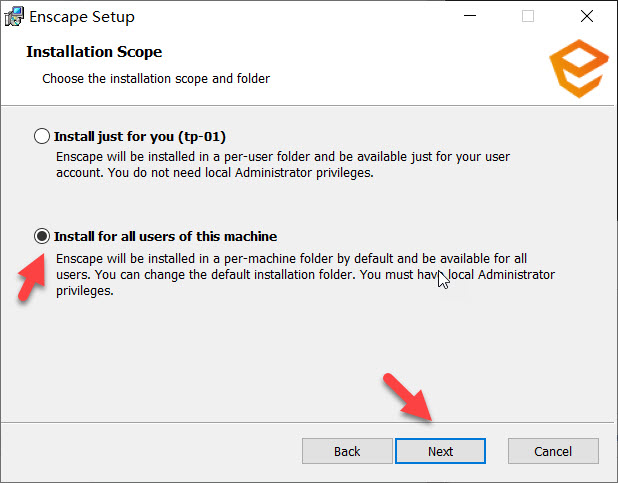Click the 'Enscape Setup' window title

pyautogui.click(x=82, y=17)
